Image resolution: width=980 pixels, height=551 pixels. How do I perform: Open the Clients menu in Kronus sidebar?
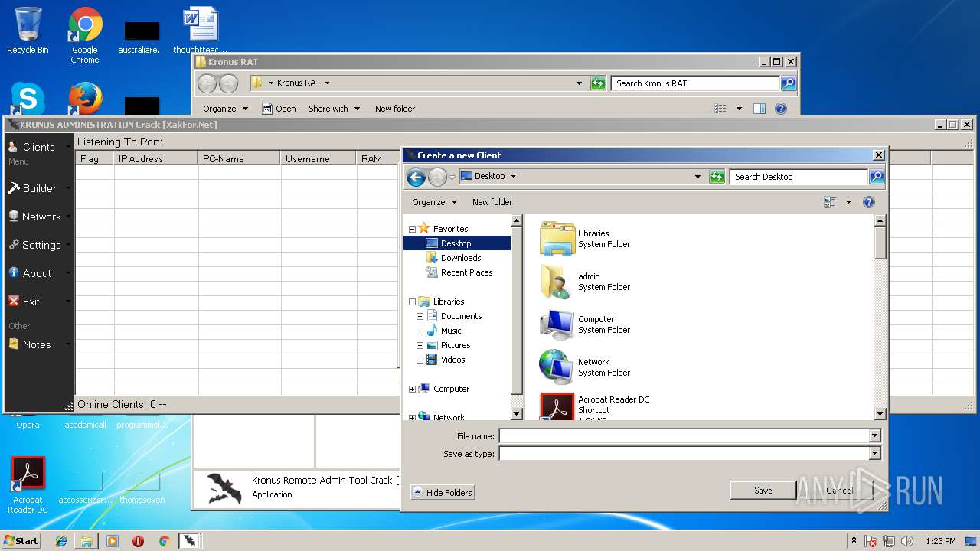click(38, 147)
